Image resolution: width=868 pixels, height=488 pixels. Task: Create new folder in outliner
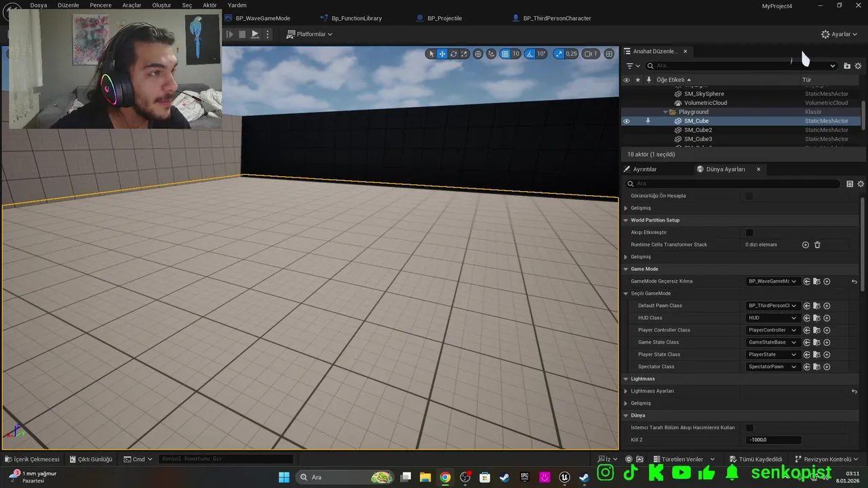pos(847,66)
